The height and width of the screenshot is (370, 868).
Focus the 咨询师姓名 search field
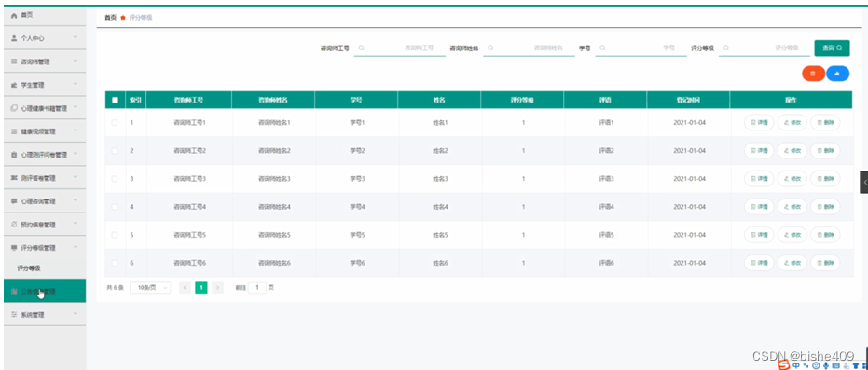tap(529, 48)
